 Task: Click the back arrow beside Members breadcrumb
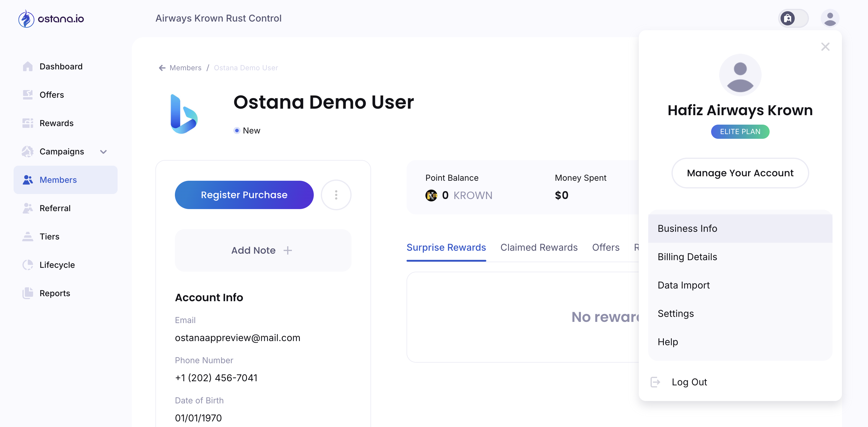coord(162,68)
